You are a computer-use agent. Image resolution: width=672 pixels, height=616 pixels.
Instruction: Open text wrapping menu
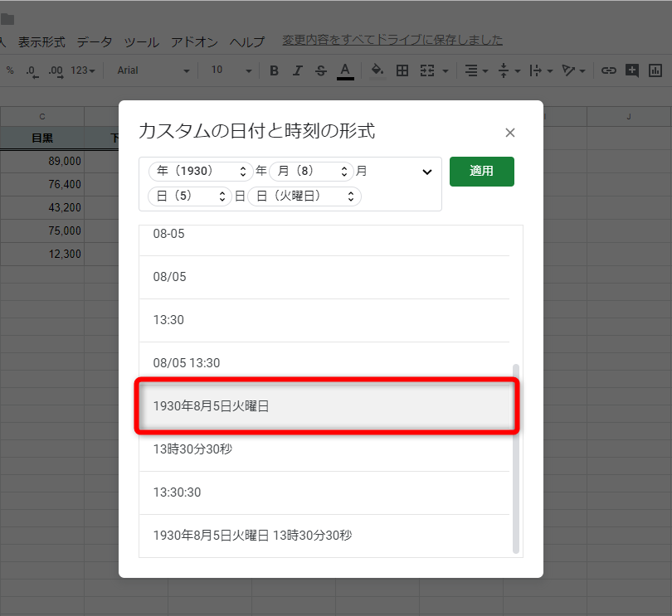point(541,70)
